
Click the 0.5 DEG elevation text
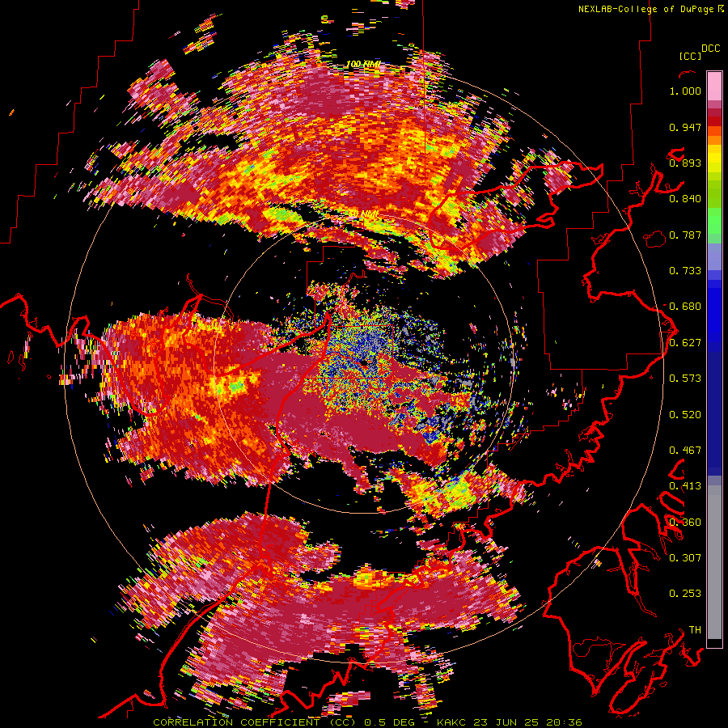pyautogui.click(x=388, y=722)
